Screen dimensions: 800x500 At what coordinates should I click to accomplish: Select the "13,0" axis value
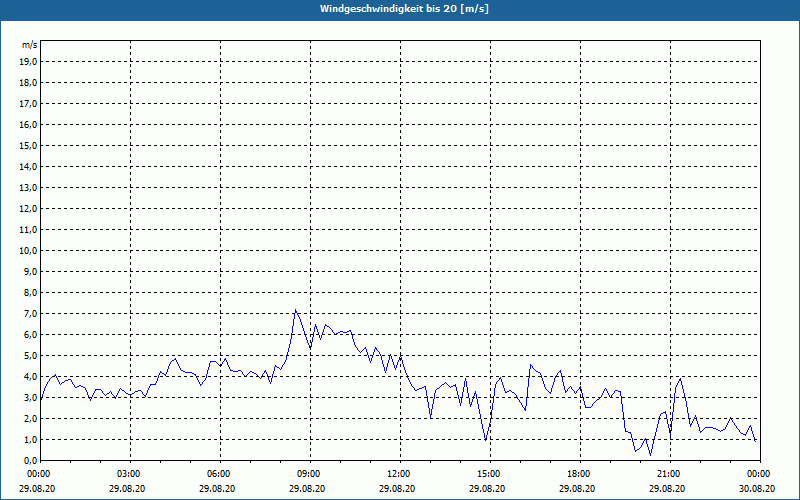point(29,188)
